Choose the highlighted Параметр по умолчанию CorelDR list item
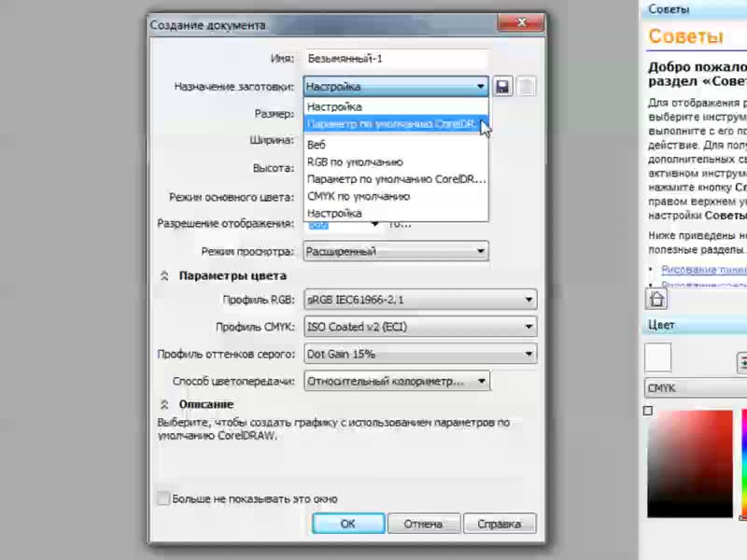Viewport: 747px width, 560px height. click(x=396, y=124)
